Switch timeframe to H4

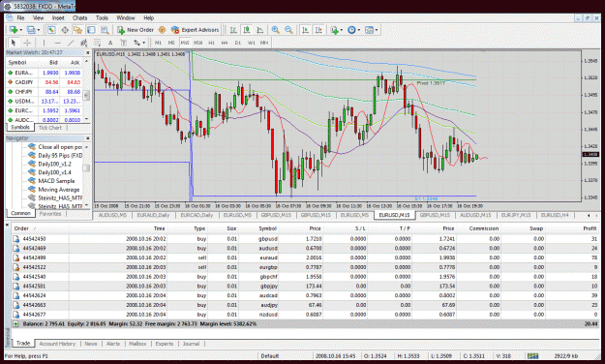225,43
